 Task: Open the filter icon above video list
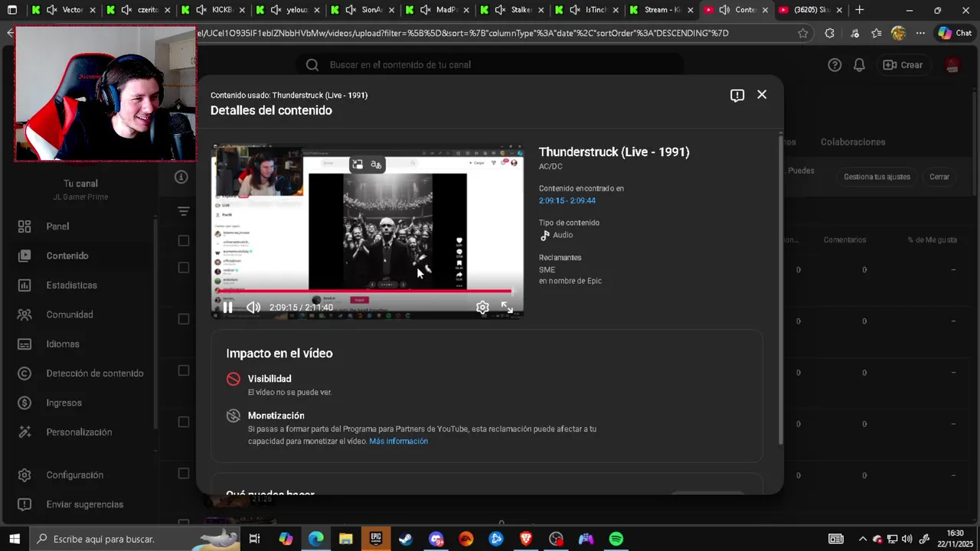pyautogui.click(x=183, y=211)
